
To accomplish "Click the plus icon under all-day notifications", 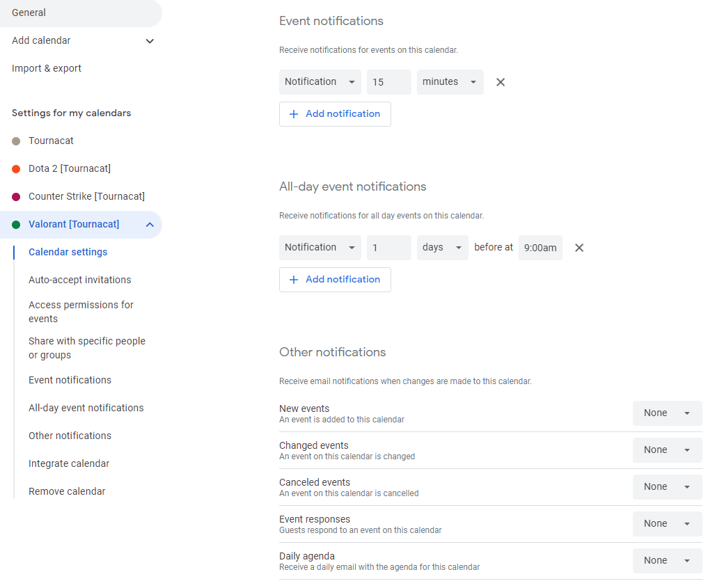I will click(293, 279).
